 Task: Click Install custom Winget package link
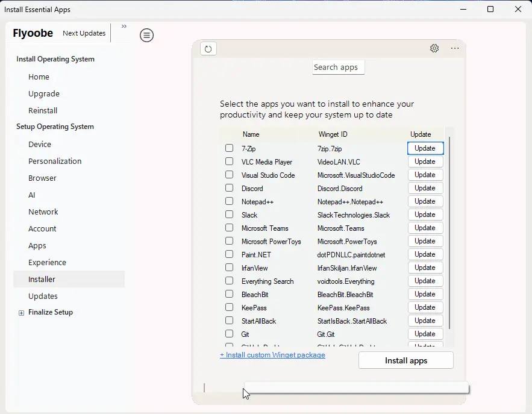(x=272, y=355)
